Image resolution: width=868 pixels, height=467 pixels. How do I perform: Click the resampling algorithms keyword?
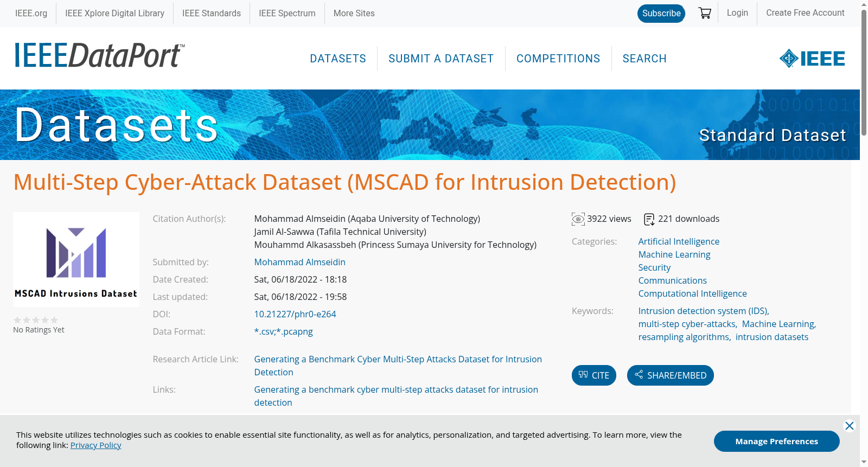[684, 337]
